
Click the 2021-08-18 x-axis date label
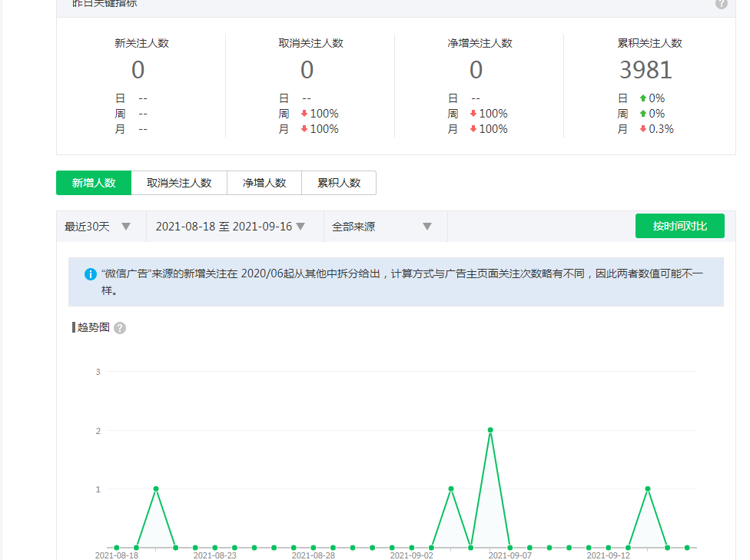pyautogui.click(x=117, y=555)
